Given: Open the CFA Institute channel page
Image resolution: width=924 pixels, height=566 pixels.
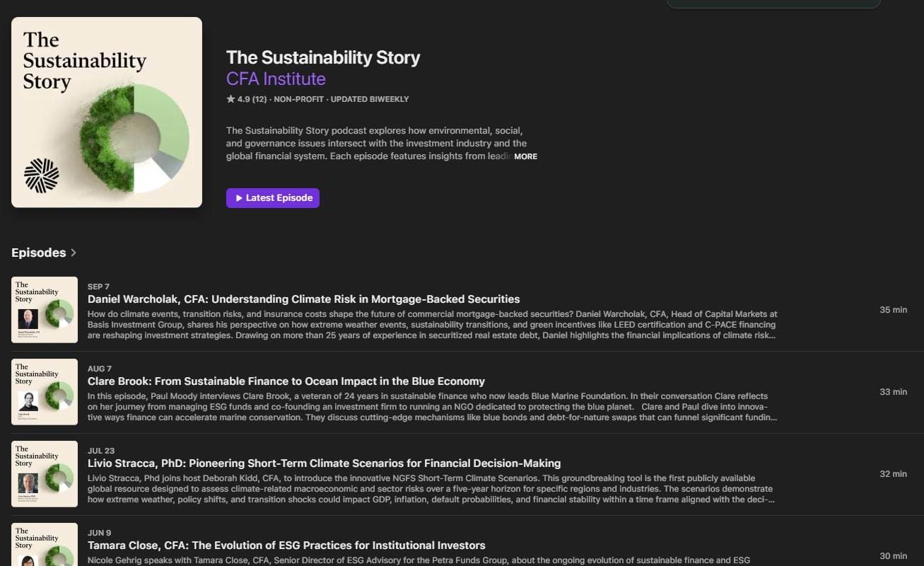Looking at the screenshot, I should (x=276, y=79).
